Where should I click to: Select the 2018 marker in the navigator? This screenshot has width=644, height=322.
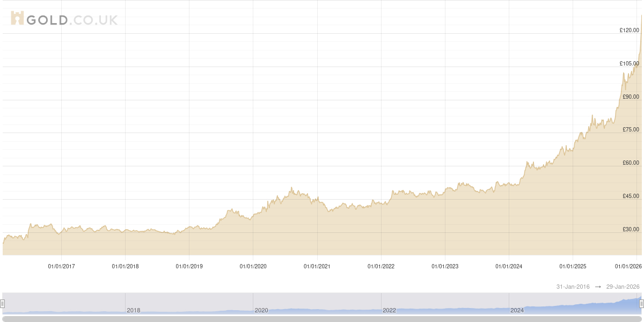coord(133,310)
